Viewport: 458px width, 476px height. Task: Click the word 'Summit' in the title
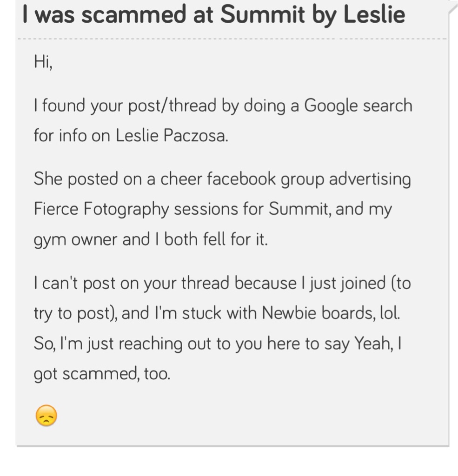pyautogui.click(x=262, y=14)
